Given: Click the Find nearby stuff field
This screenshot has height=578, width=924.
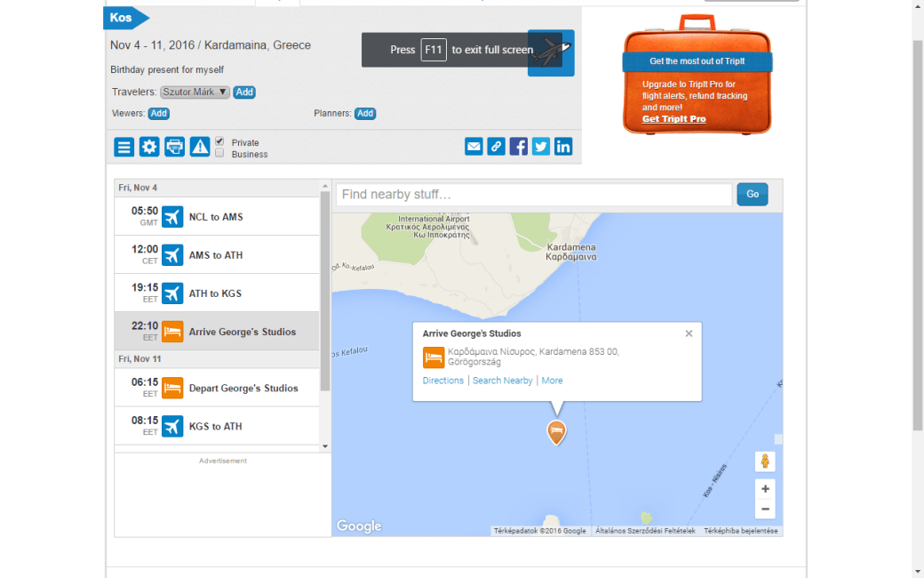Looking at the screenshot, I should [534, 195].
